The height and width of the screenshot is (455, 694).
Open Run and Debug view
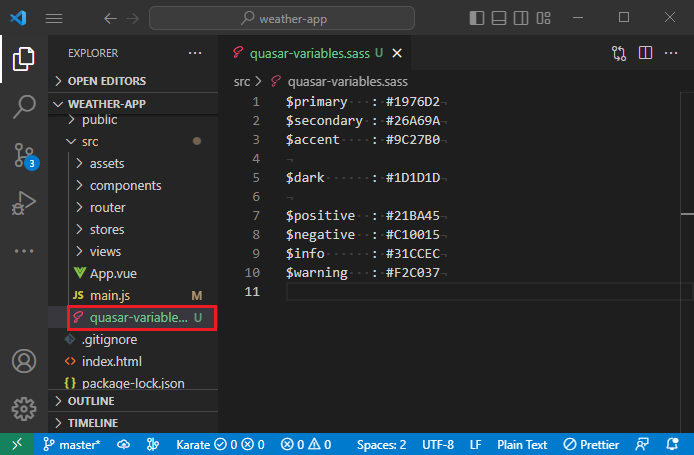(x=23, y=203)
